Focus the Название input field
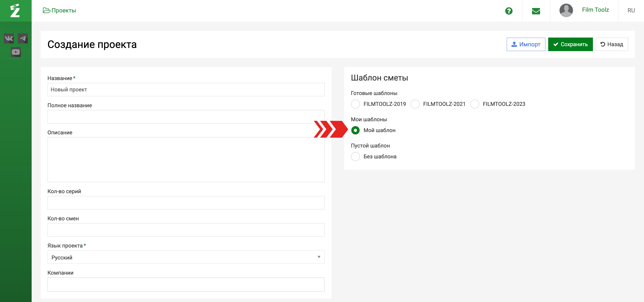The height and width of the screenshot is (302, 644). click(186, 89)
